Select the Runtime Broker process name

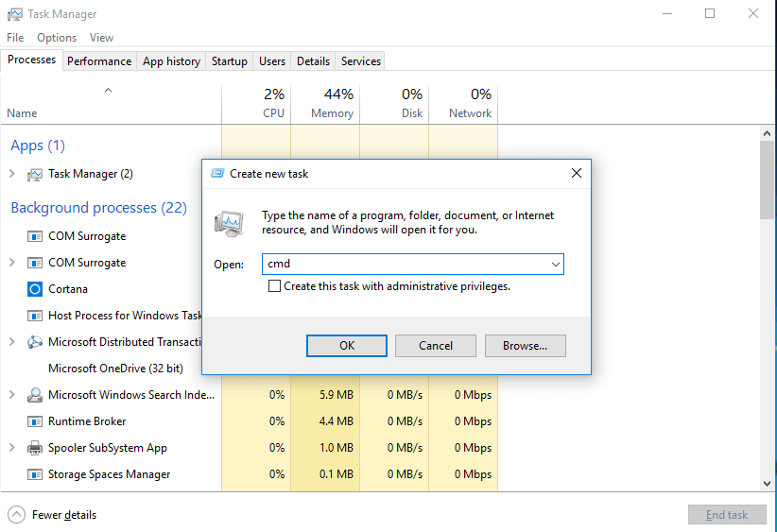[87, 421]
